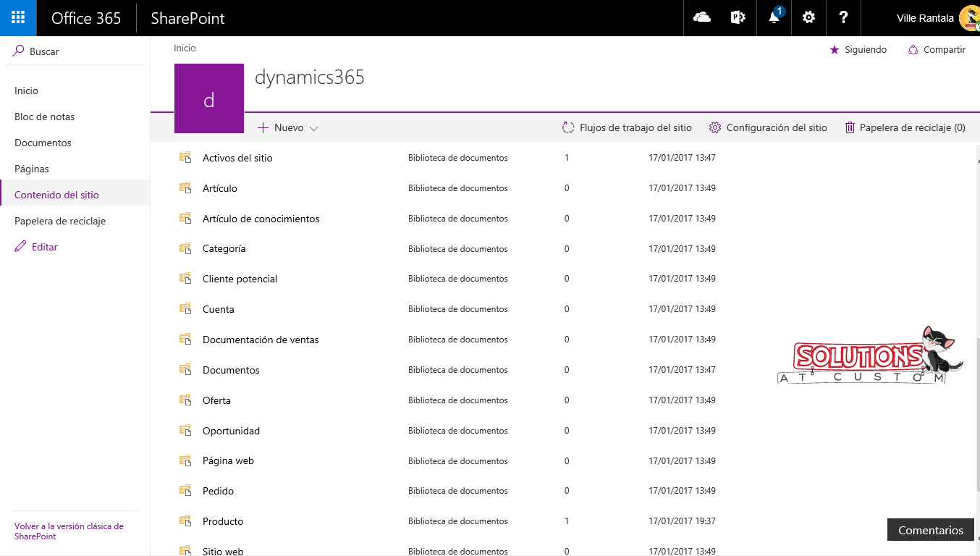Click the library icon for Pedido

[185, 490]
